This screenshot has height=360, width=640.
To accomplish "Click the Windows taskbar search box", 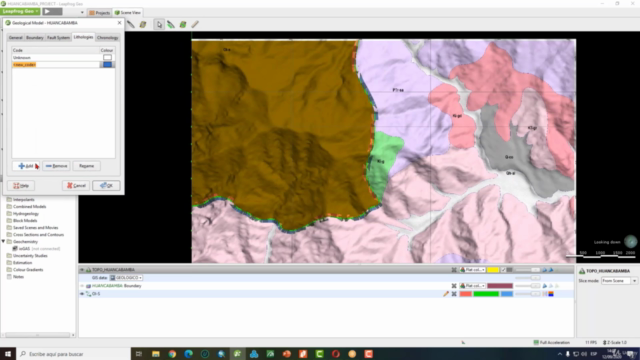I will coord(73,354).
